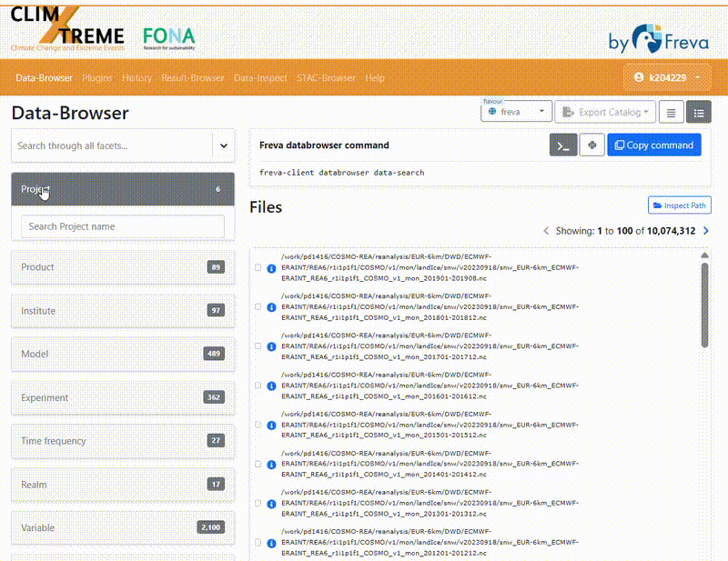Viewport: 728px width, 561px height.
Task: Show info for file 201901-201908.nc
Action: pos(271,268)
